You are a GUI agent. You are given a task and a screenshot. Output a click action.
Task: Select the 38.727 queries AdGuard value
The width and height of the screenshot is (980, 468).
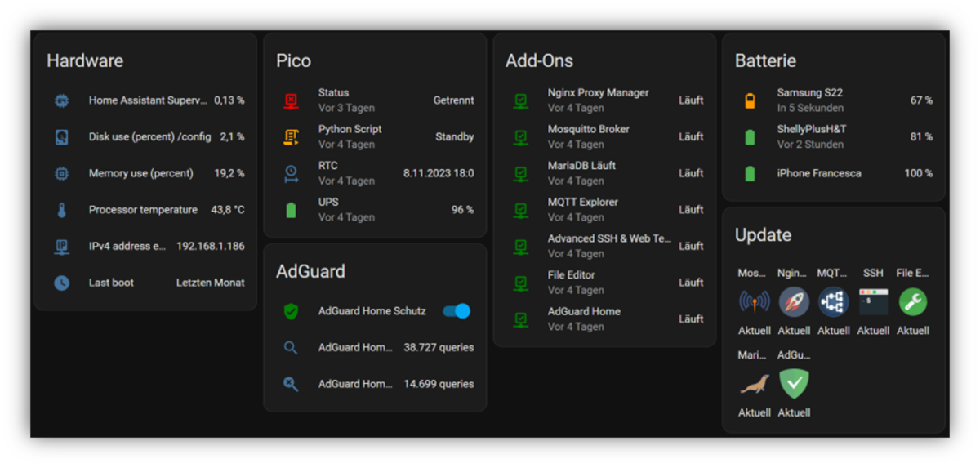[439, 348]
